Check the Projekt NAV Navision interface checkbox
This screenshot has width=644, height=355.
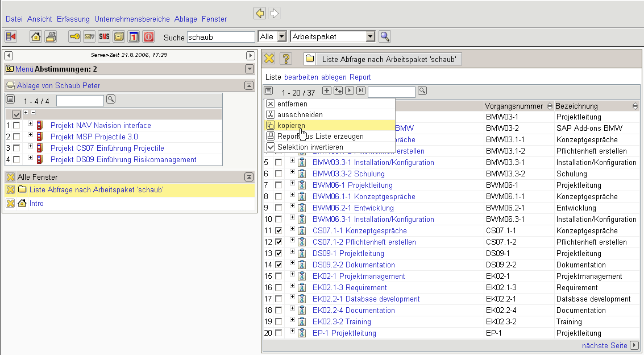pyautogui.click(x=16, y=125)
